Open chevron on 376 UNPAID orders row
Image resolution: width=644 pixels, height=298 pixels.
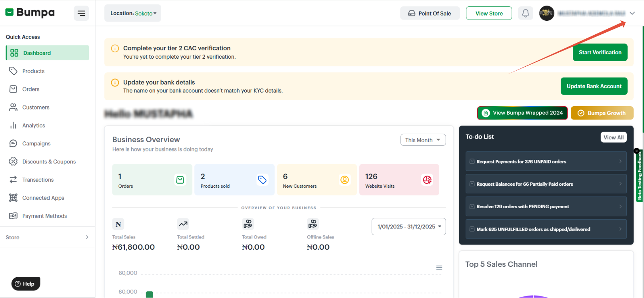pos(620,161)
